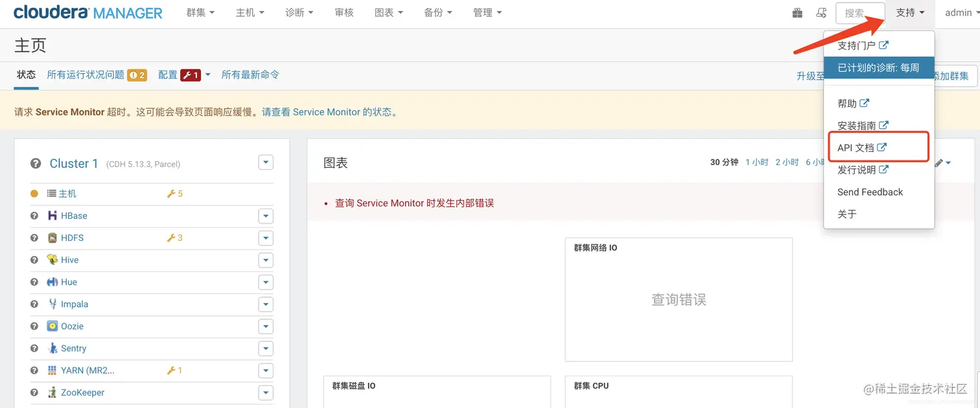Click the YARN service icon
Screen dimensions: 980x408
52,370
